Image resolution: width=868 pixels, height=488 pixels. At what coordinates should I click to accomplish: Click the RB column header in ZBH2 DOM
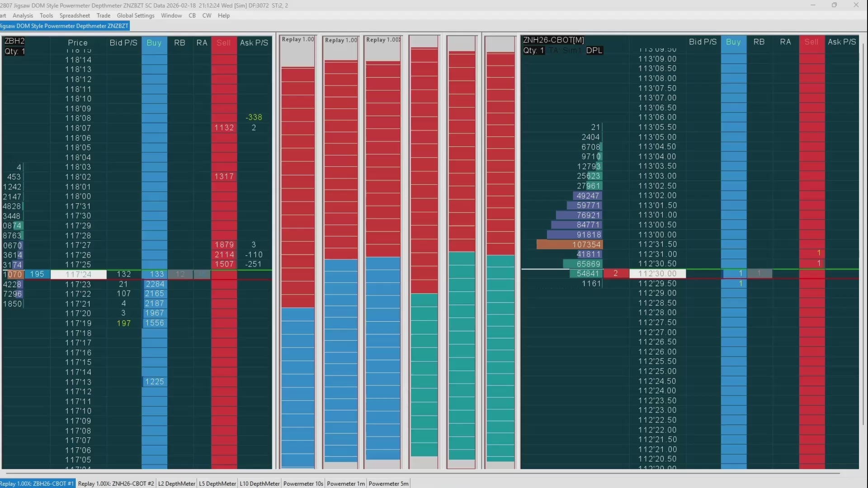[179, 42]
